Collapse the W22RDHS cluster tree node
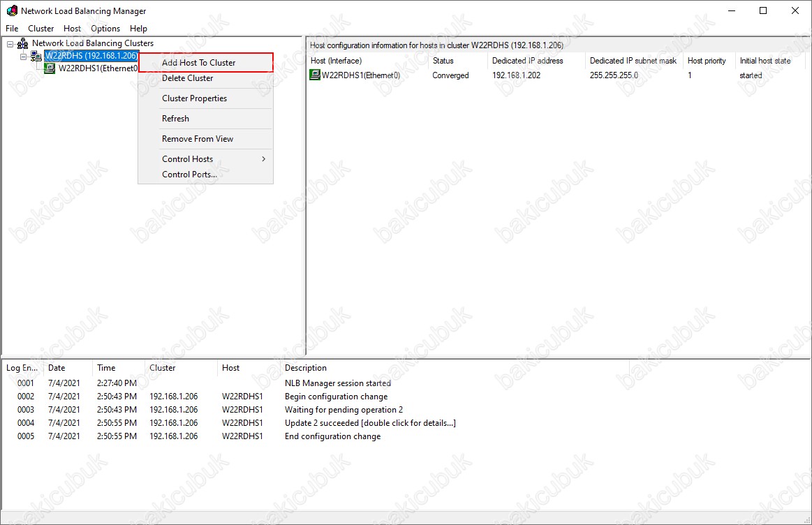812x525 pixels. coord(23,56)
